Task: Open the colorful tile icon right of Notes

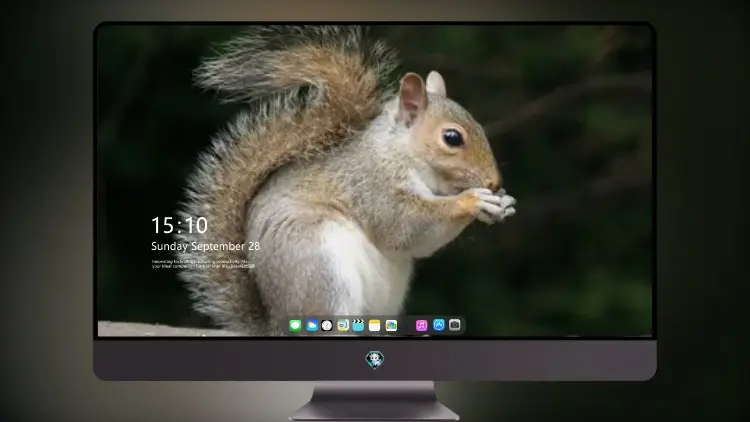Action: click(391, 325)
